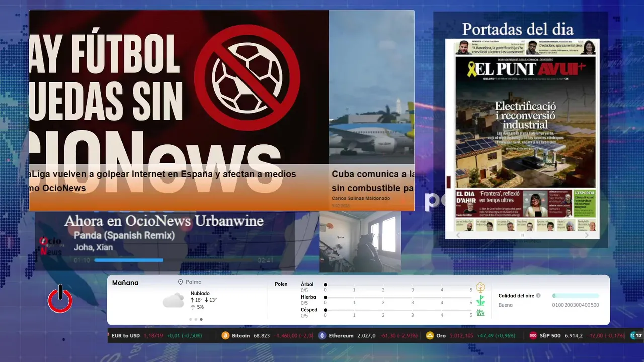The height and width of the screenshot is (362, 644).
Task: Click the Ethereum price 2.027,0
Action: click(x=366, y=336)
